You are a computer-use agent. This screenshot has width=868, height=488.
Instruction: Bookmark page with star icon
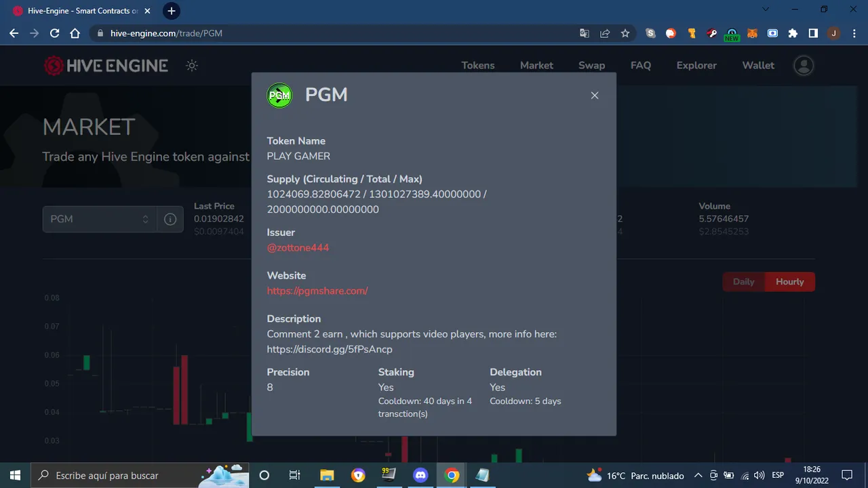coord(625,33)
